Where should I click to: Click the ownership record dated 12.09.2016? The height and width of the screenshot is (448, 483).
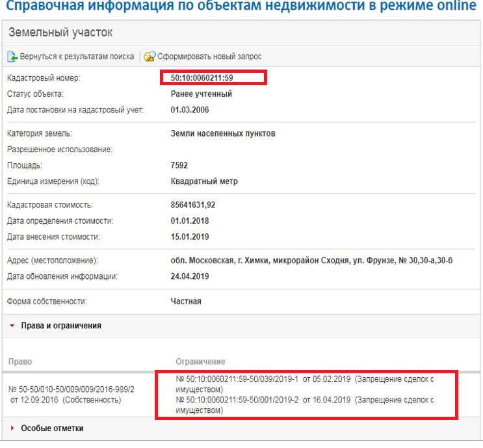[x=72, y=394]
